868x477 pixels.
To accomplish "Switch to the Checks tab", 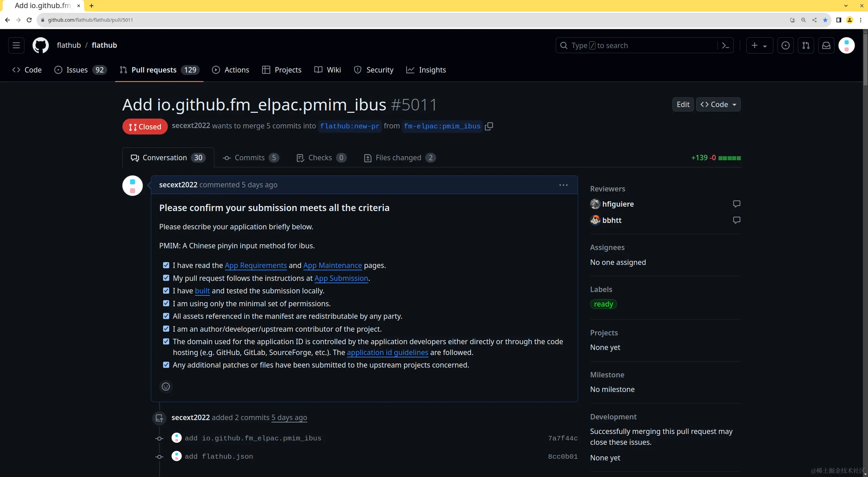I will pos(321,158).
